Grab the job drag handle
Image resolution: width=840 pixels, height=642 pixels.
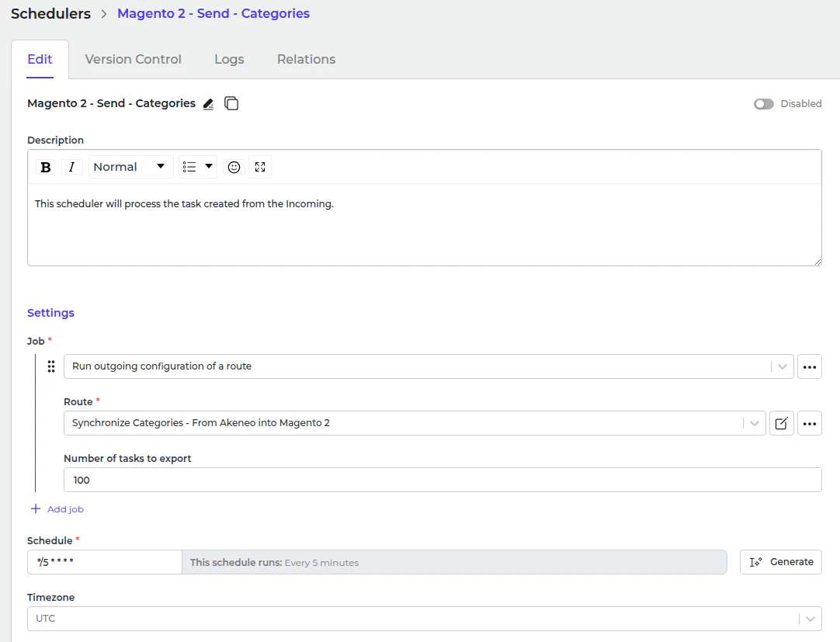point(51,366)
